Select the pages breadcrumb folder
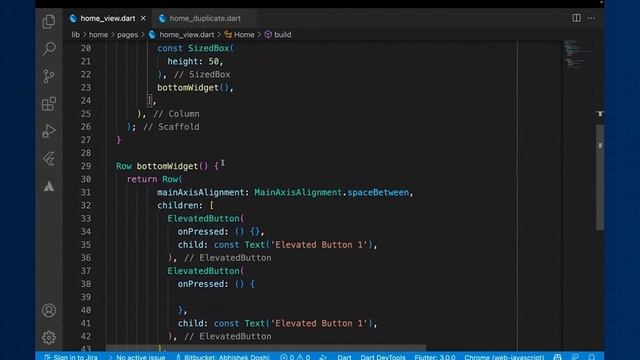Viewport: 640px width, 360px height. [x=127, y=35]
